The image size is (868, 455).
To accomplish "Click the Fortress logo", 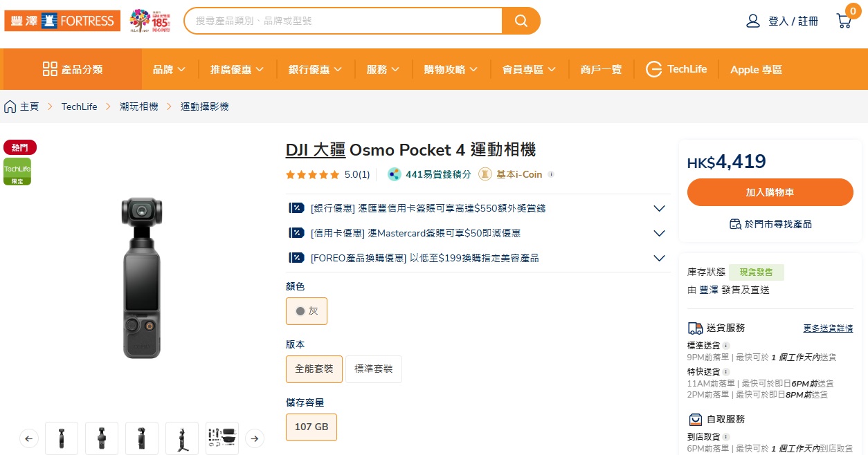I will pos(62,21).
